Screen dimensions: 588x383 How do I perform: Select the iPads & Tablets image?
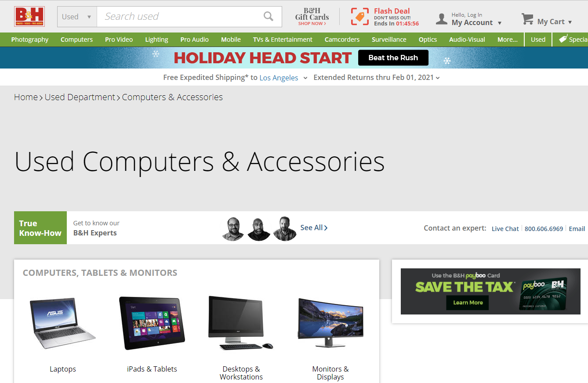click(x=152, y=323)
